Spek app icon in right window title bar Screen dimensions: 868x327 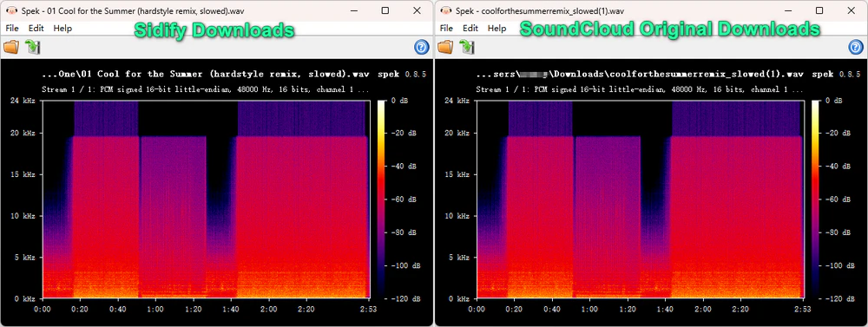point(445,10)
